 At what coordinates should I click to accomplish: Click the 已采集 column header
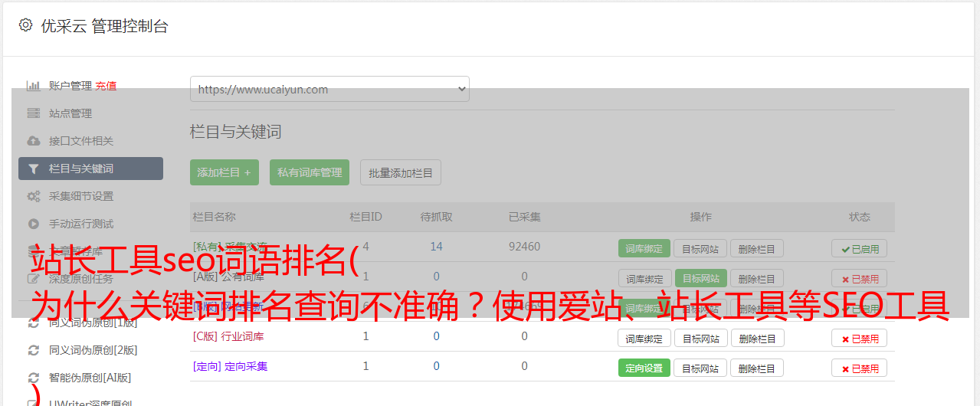[x=524, y=217]
